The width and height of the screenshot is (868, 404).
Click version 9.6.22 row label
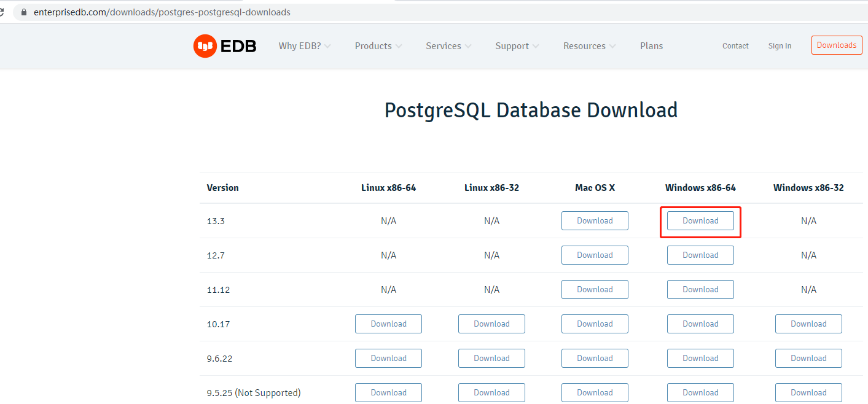point(219,359)
